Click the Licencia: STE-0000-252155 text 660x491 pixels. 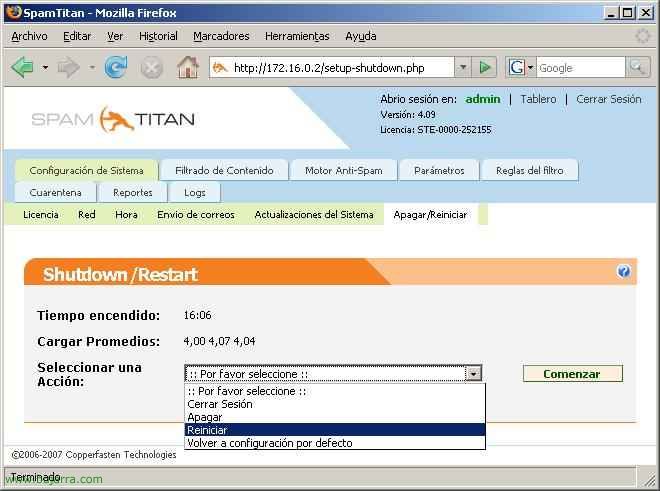click(436, 130)
